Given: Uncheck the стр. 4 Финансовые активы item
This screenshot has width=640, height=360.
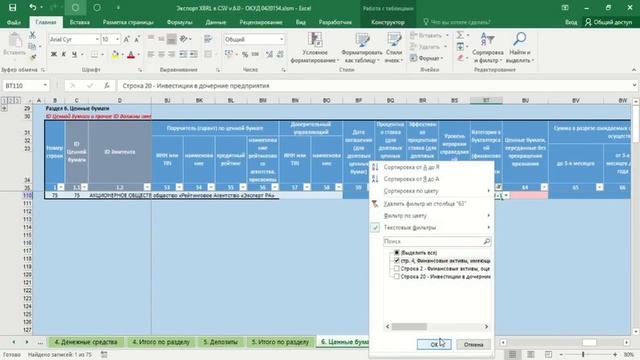Looking at the screenshot, I should [396, 260].
